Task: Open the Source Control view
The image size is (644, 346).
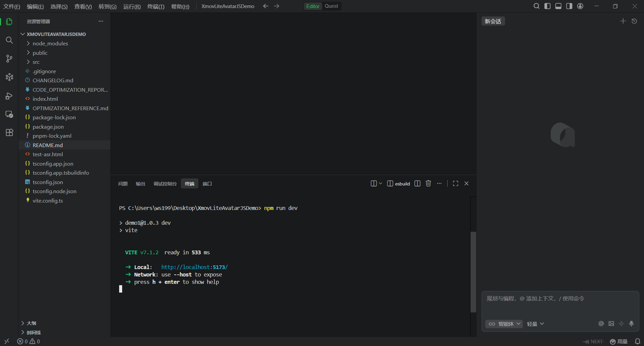Action: [9, 59]
